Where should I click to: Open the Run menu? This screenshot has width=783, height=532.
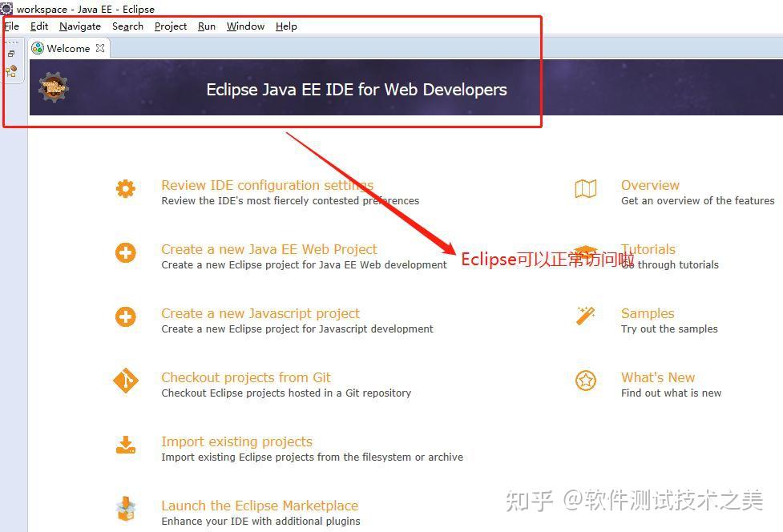tap(206, 26)
